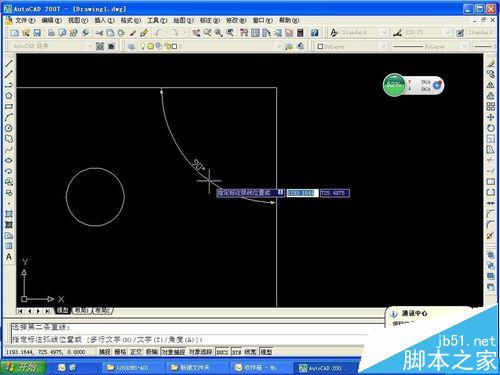
Task: Click the AutoCAD taskbar button
Action: [325, 368]
